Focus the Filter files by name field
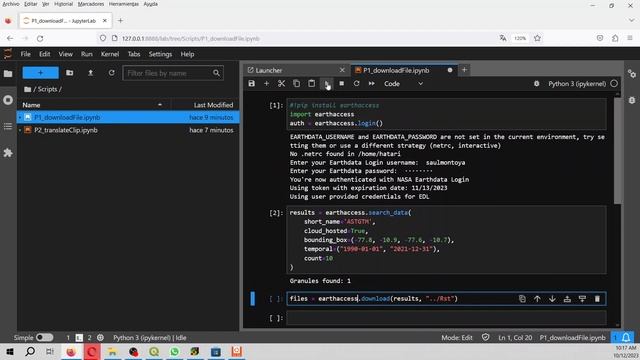The image size is (640, 360). (x=173, y=73)
